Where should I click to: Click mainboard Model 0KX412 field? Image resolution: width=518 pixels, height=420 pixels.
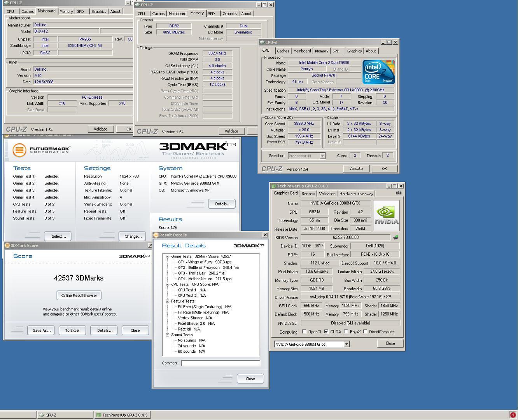click(x=66, y=31)
